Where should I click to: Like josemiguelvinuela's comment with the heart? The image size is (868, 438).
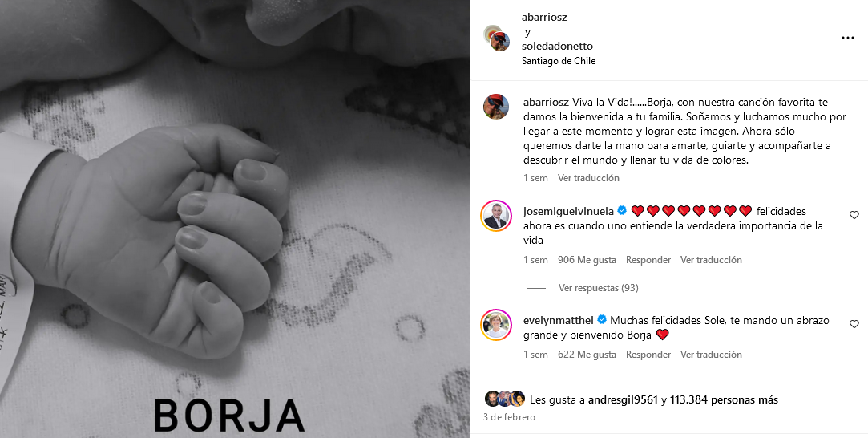click(x=854, y=215)
